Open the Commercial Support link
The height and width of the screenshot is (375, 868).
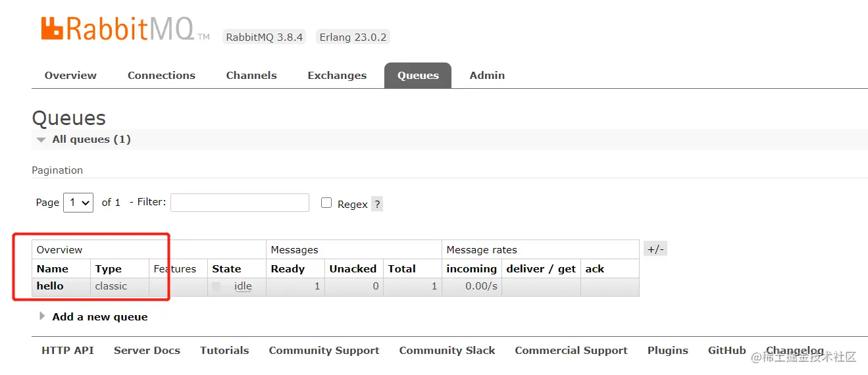(x=571, y=351)
